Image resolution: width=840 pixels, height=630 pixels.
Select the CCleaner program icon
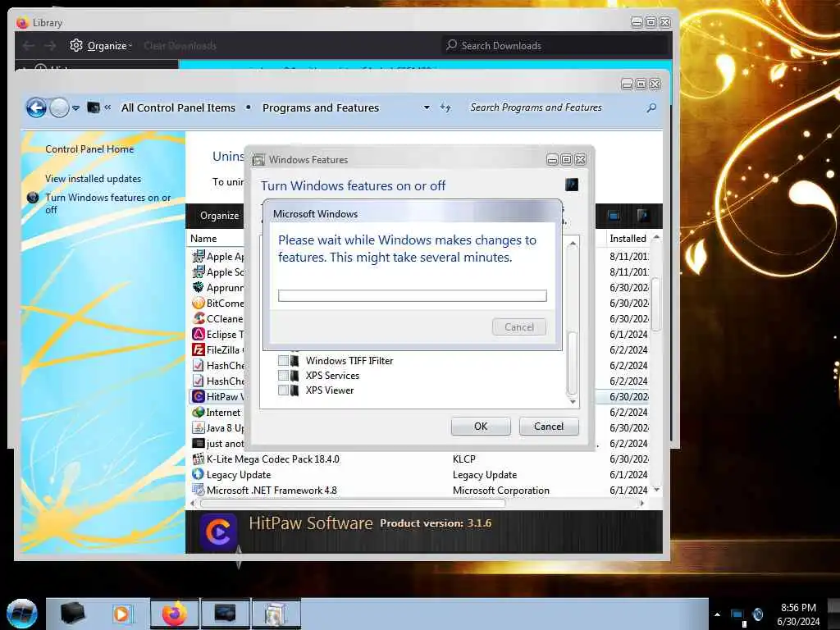(x=199, y=318)
